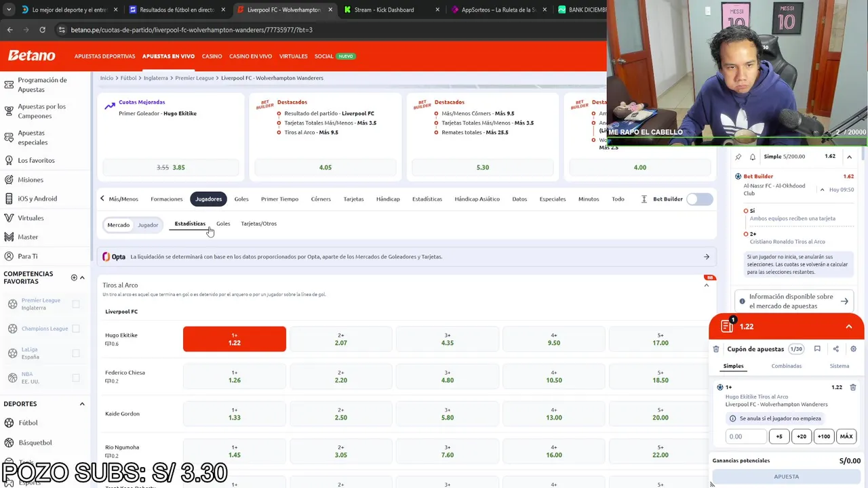
Task: Click the betslip bookmark icon
Action: coord(817,349)
